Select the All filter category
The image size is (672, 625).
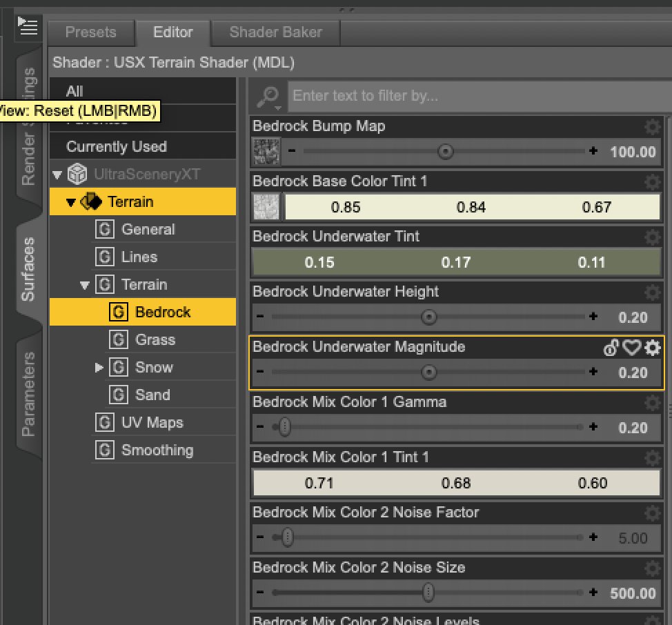tap(143, 91)
